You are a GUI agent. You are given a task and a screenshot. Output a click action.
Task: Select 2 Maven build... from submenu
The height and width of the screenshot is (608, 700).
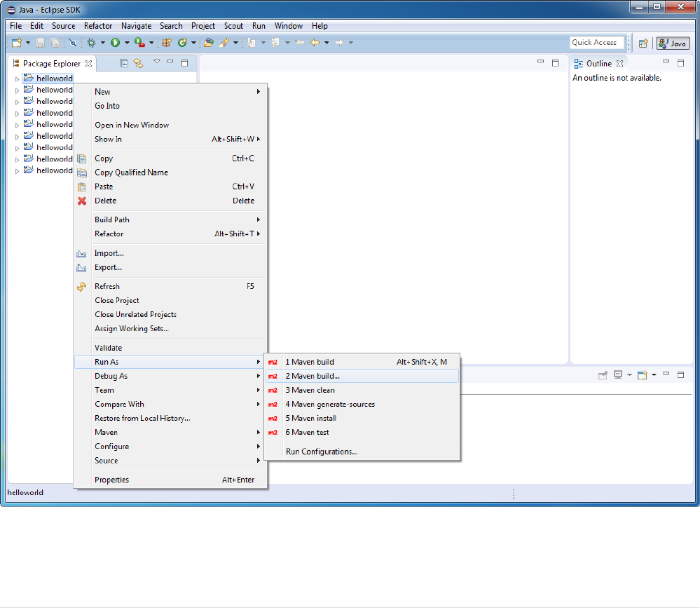(x=362, y=376)
